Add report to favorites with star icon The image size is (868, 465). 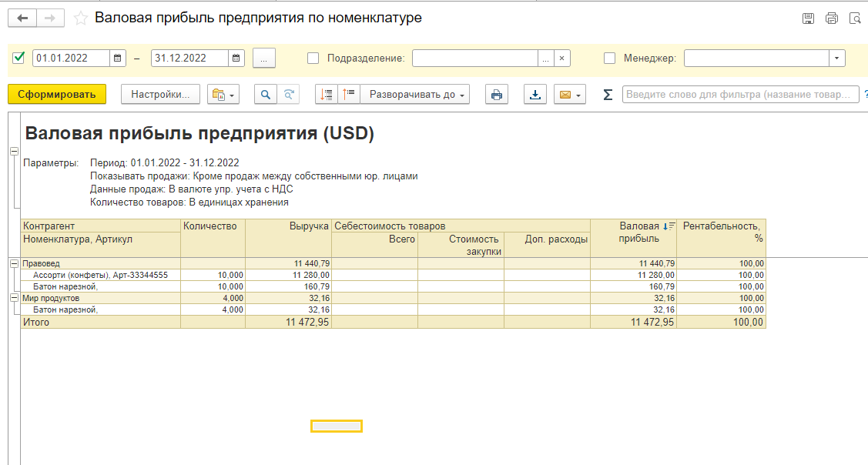(x=80, y=18)
